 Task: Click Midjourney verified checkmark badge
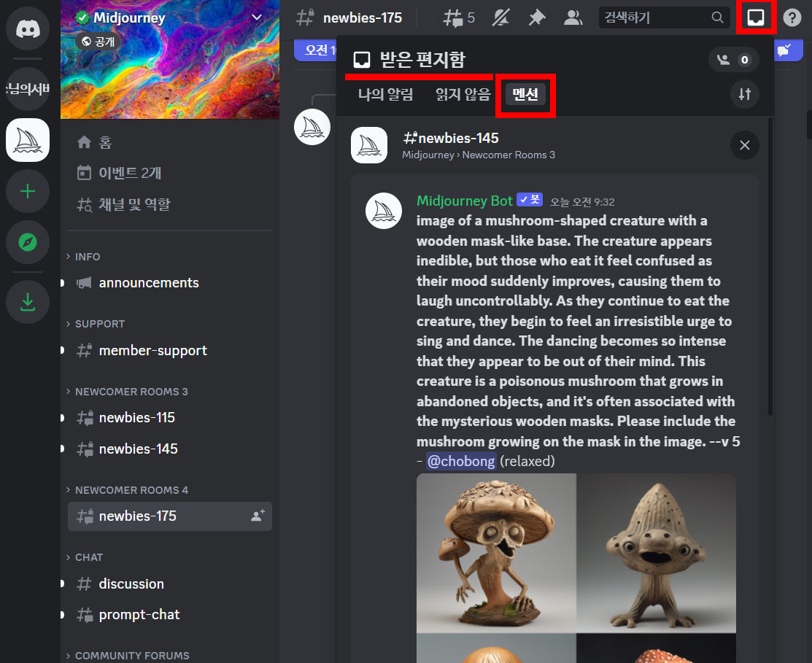pyautogui.click(x=83, y=18)
